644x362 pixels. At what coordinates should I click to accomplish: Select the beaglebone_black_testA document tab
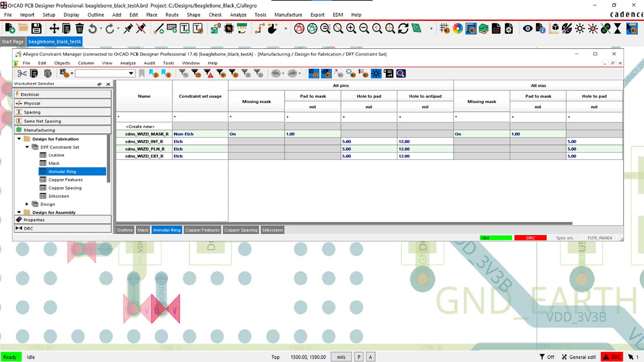(x=55, y=42)
